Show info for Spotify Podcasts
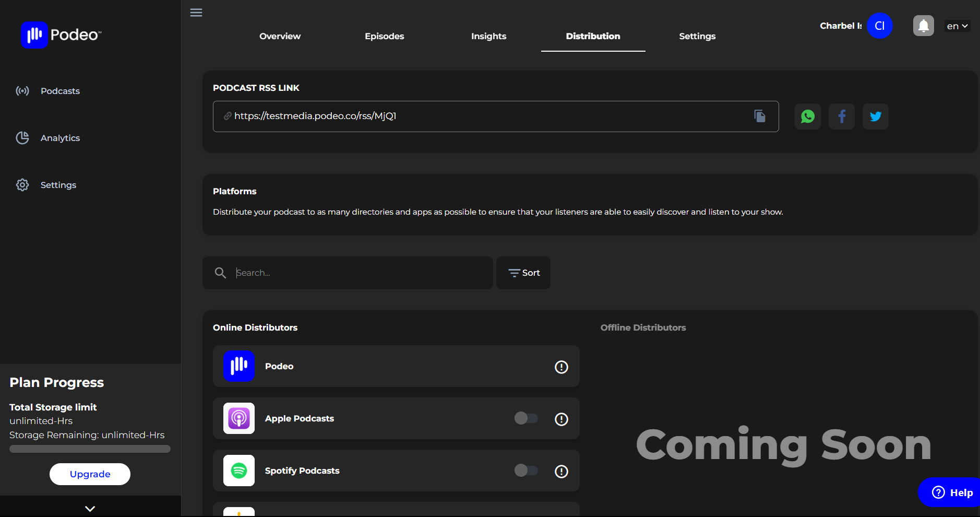Image resolution: width=980 pixels, height=517 pixels. 561,472
